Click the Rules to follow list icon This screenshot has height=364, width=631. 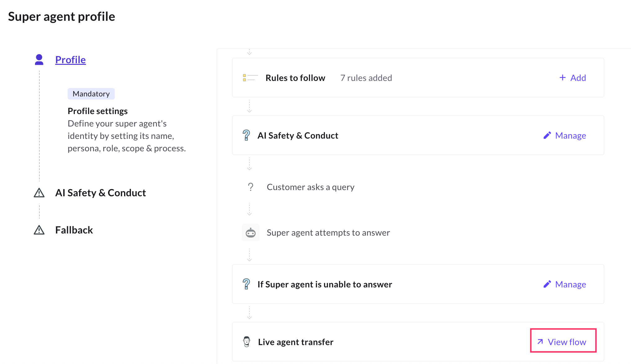(250, 78)
